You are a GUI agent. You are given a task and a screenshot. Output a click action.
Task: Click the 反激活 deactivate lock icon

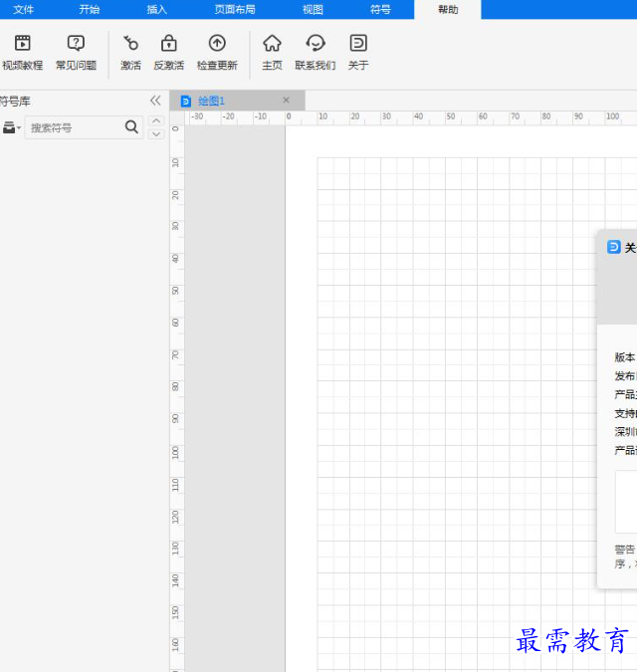click(169, 53)
